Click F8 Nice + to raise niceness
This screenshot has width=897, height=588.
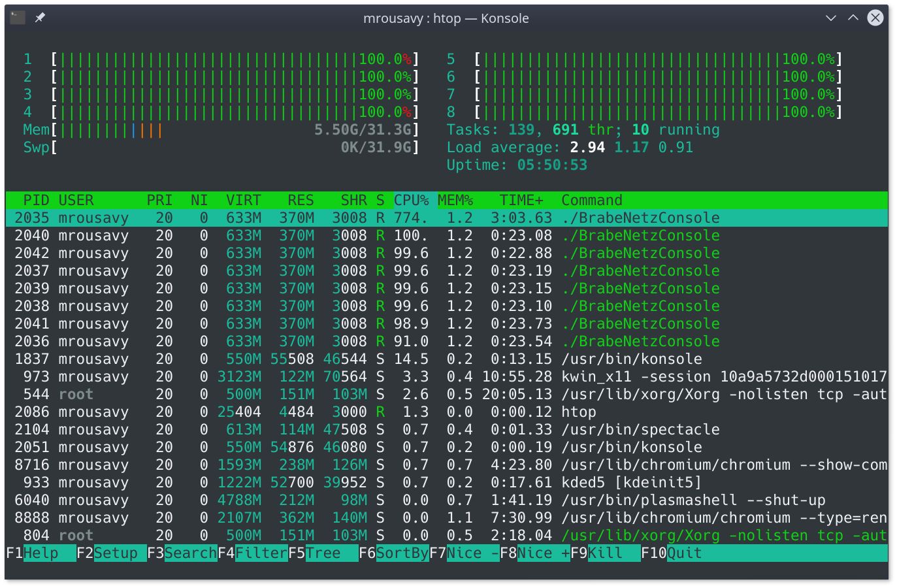pyautogui.click(x=534, y=553)
